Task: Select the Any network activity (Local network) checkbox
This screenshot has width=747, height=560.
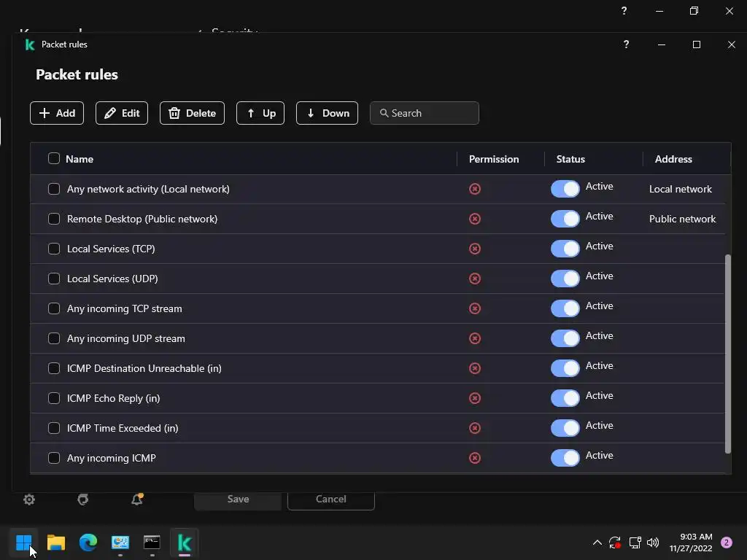Action: click(54, 189)
